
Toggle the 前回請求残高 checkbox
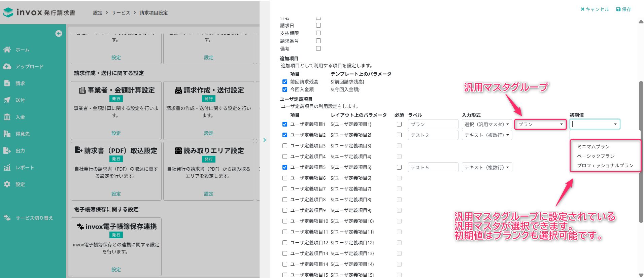[285, 82]
